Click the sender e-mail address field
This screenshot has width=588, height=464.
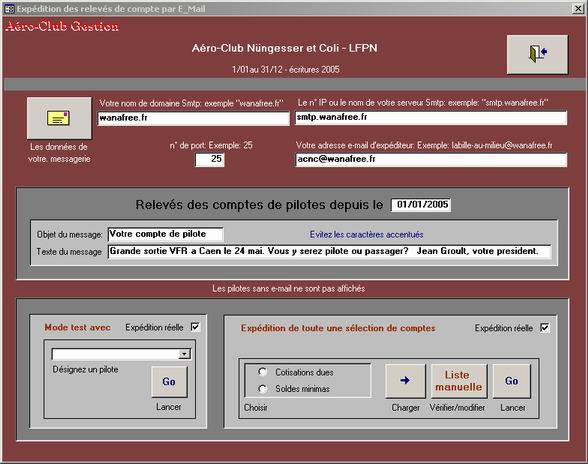pos(431,159)
